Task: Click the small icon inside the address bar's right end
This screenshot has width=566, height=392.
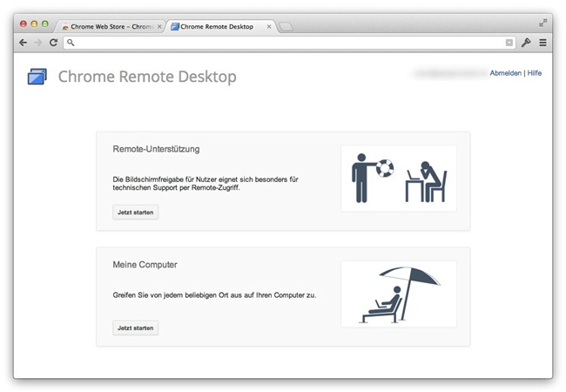Action: click(509, 42)
